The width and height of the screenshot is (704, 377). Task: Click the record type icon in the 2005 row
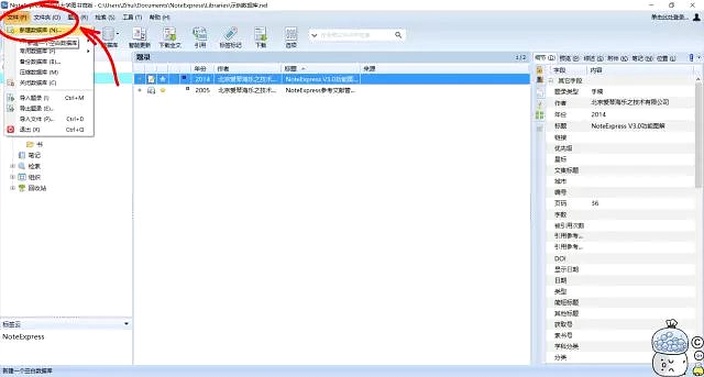[151, 90]
